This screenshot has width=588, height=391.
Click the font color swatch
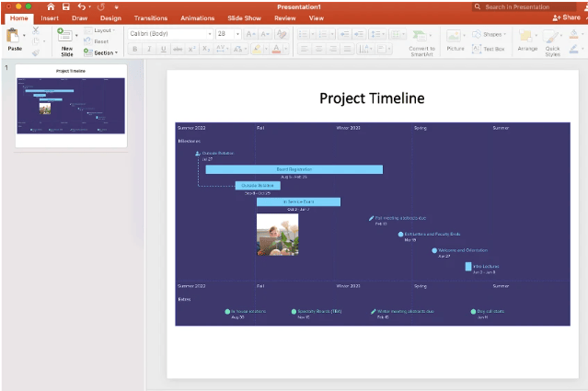(x=275, y=49)
